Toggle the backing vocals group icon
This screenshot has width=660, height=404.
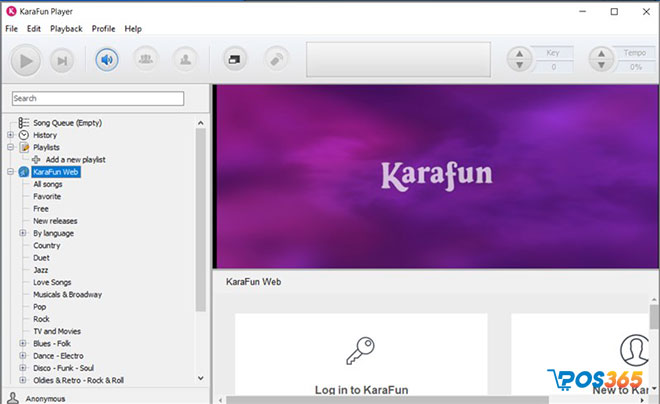146,59
